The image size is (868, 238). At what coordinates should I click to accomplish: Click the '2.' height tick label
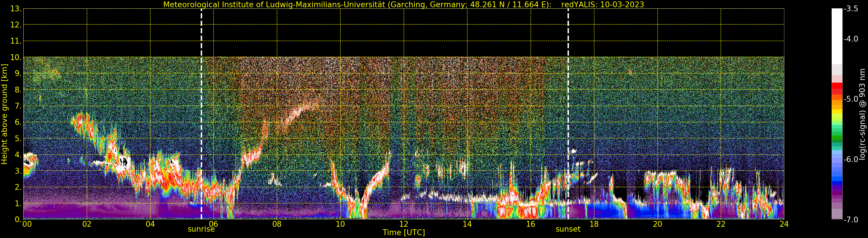(x=18, y=187)
